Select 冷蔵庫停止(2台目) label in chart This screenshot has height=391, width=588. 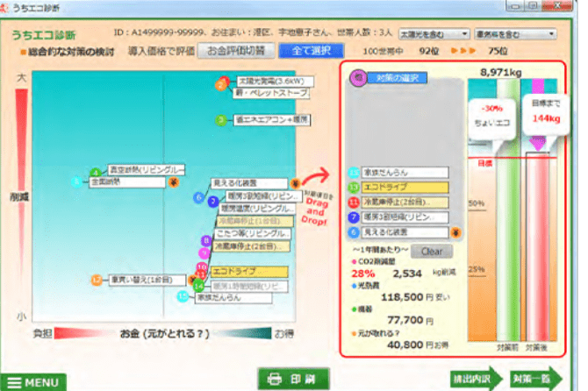[251, 246]
